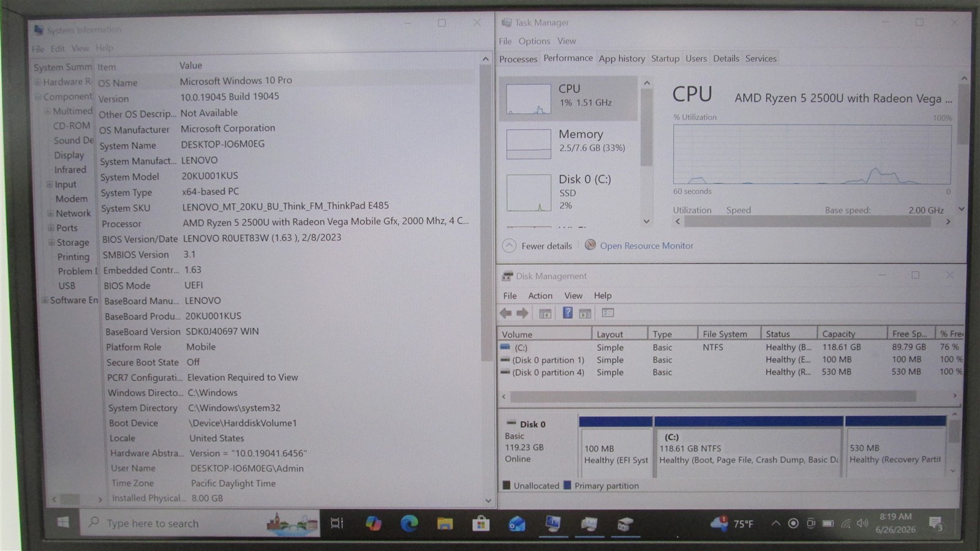Switch to Task Manager taskbar icon

pyautogui.click(x=589, y=523)
